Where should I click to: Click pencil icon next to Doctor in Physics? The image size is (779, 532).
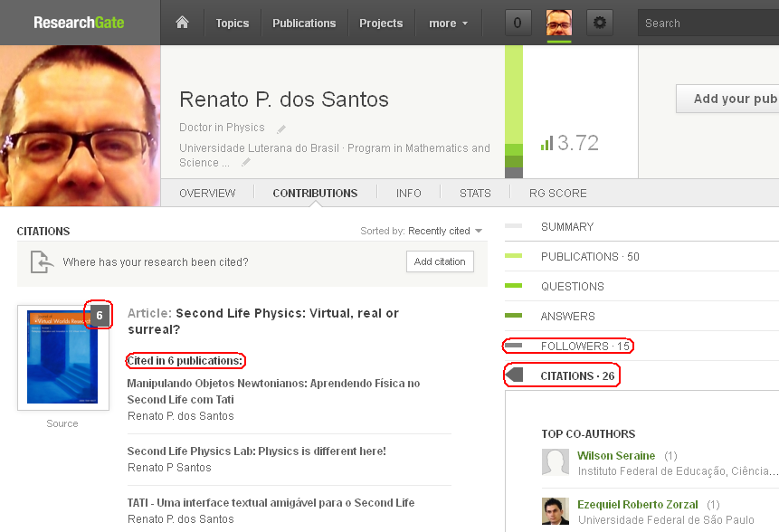(281, 128)
